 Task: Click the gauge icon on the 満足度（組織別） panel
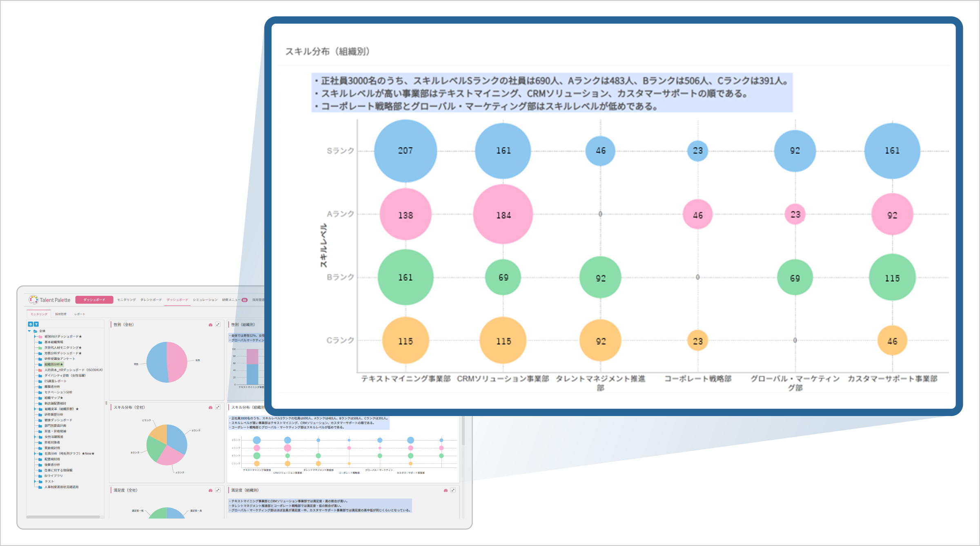pyautogui.click(x=445, y=490)
